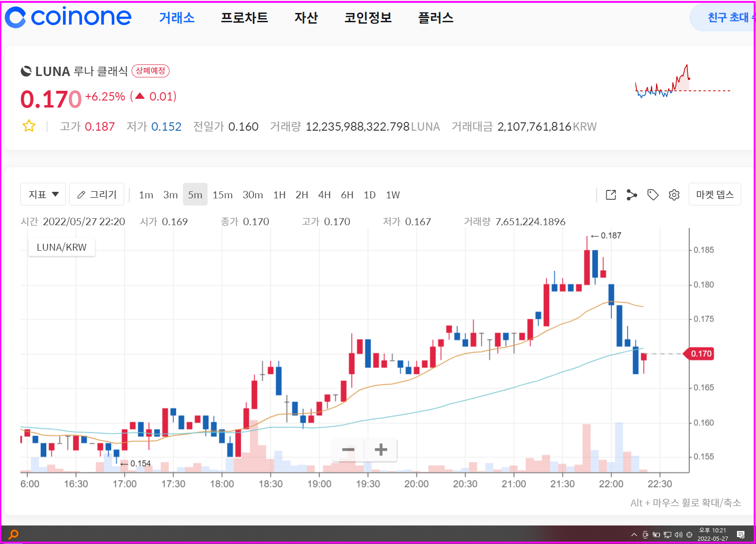Click the 22:00 time axis label
Viewport: 756px width, 544px height.
tap(611, 484)
